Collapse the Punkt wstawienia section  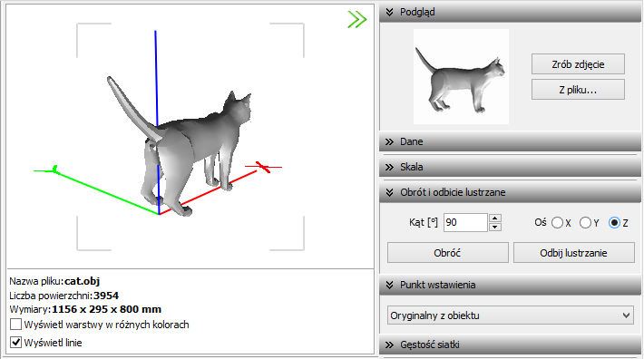pos(510,285)
